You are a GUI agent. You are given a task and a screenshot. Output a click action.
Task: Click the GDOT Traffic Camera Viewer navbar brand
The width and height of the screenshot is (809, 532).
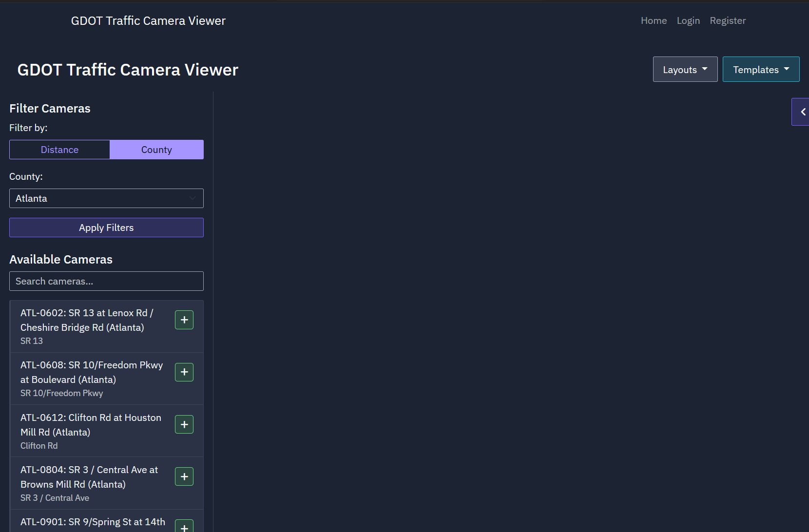(x=148, y=20)
